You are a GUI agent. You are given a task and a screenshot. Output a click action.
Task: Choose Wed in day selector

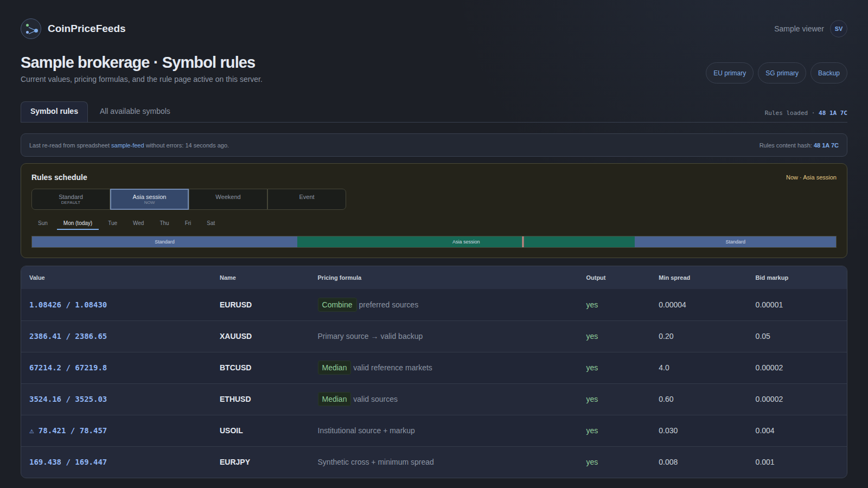(138, 223)
